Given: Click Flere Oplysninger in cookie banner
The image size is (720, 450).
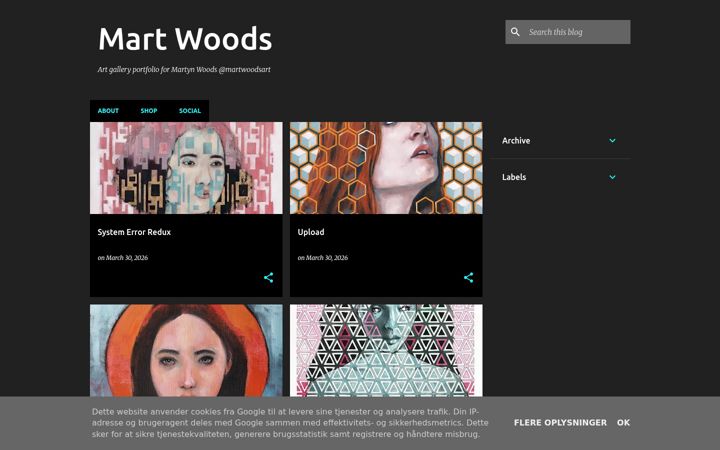Looking at the screenshot, I should click(x=560, y=422).
